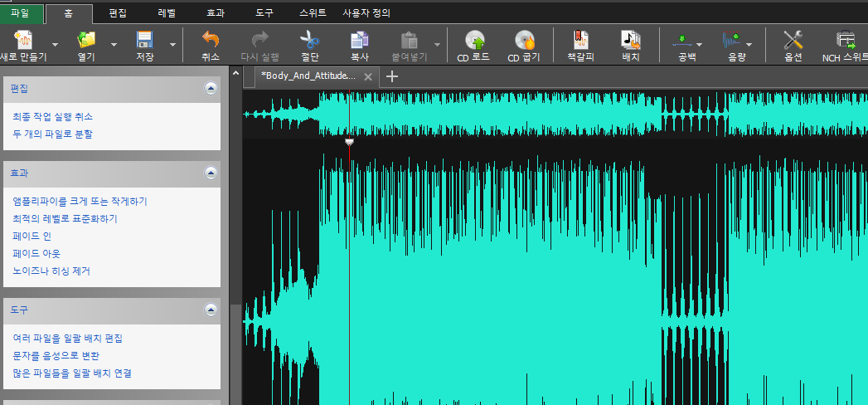Open the 공백 dropdown arrow
The width and height of the screenshot is (868, 405).
pyautogui.click(x=699, y=44)
